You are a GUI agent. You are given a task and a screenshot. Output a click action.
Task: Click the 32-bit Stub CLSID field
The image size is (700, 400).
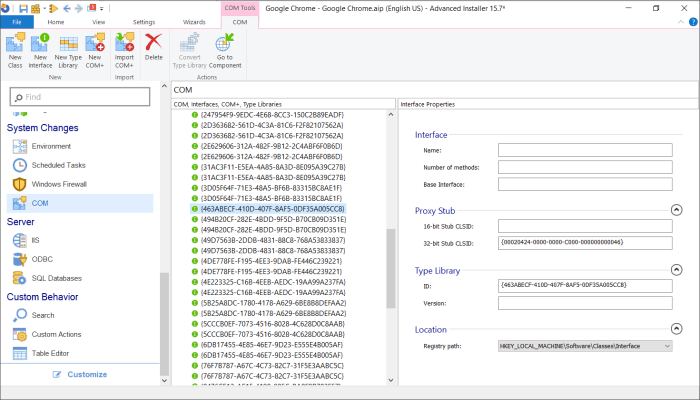[x=585, y=243]
